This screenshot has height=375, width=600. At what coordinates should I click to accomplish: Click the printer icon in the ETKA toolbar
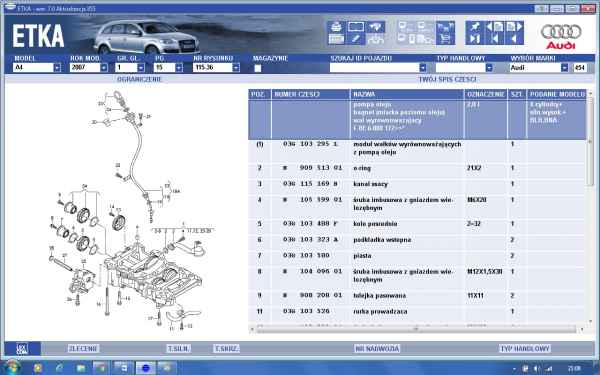(336, 27)
